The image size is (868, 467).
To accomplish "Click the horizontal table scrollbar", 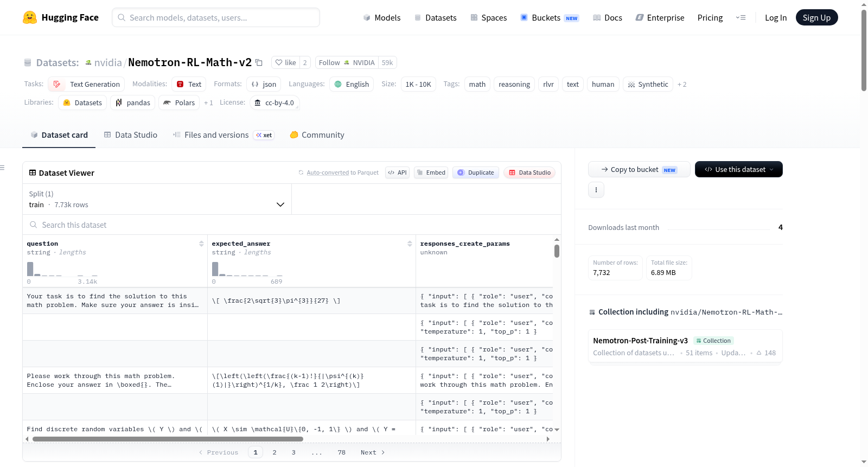I will [168, 439].
